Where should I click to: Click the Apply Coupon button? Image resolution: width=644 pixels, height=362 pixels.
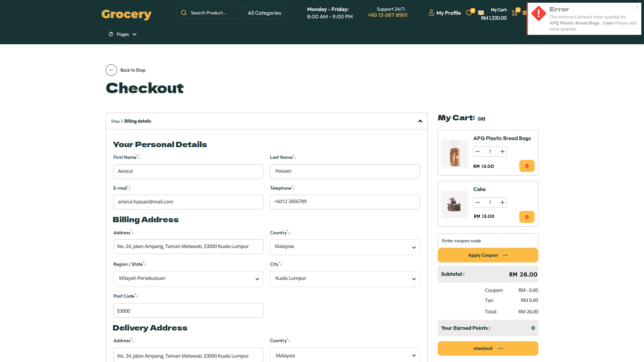488,255
